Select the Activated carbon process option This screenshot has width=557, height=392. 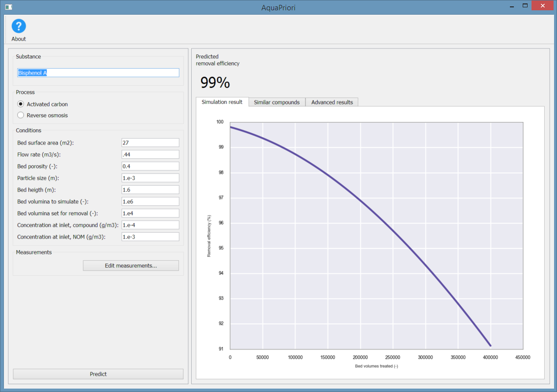21,104
